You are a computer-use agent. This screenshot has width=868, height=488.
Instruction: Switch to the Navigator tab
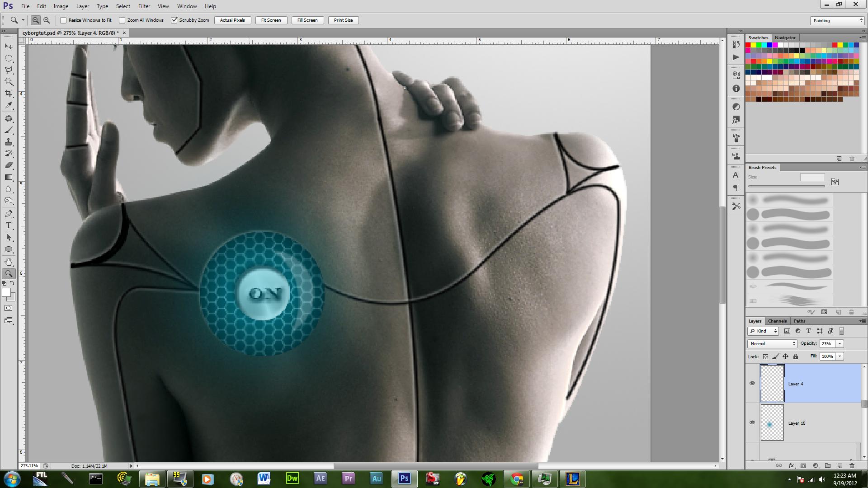785,38
